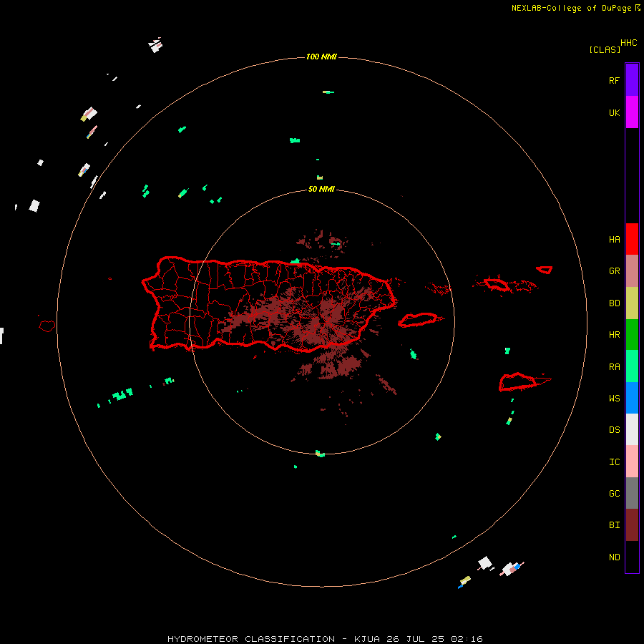Click the St. Croix island outline
644x644 pixels.
518,382
